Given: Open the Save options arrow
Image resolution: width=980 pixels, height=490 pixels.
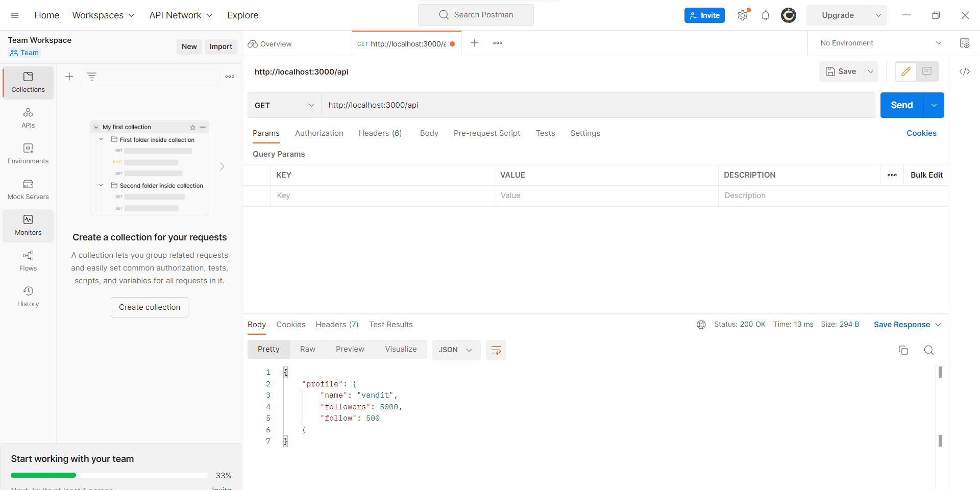Looking at the screenshot, I should pos(871,71).
